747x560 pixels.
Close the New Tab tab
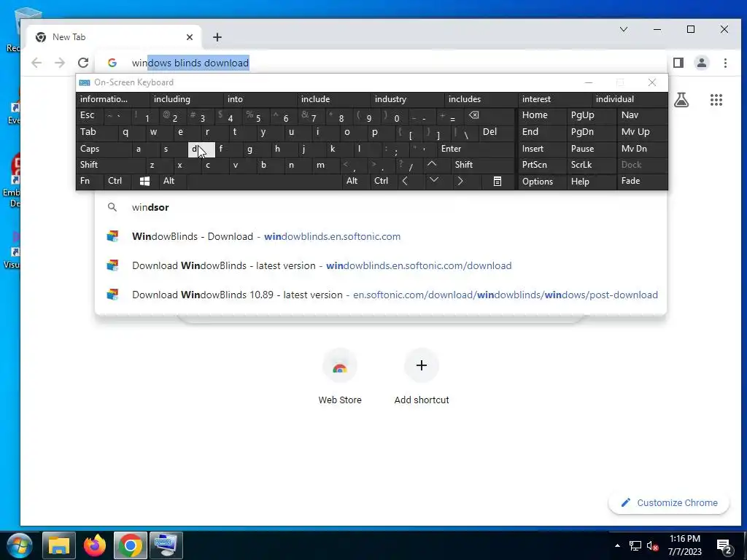(x=190, y=37)
